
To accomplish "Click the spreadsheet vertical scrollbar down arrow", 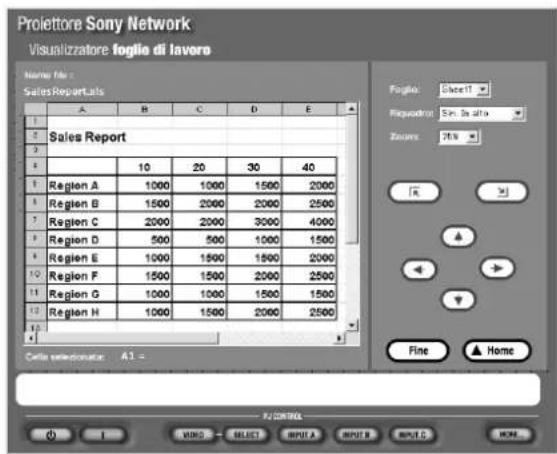I will [352, 325].
